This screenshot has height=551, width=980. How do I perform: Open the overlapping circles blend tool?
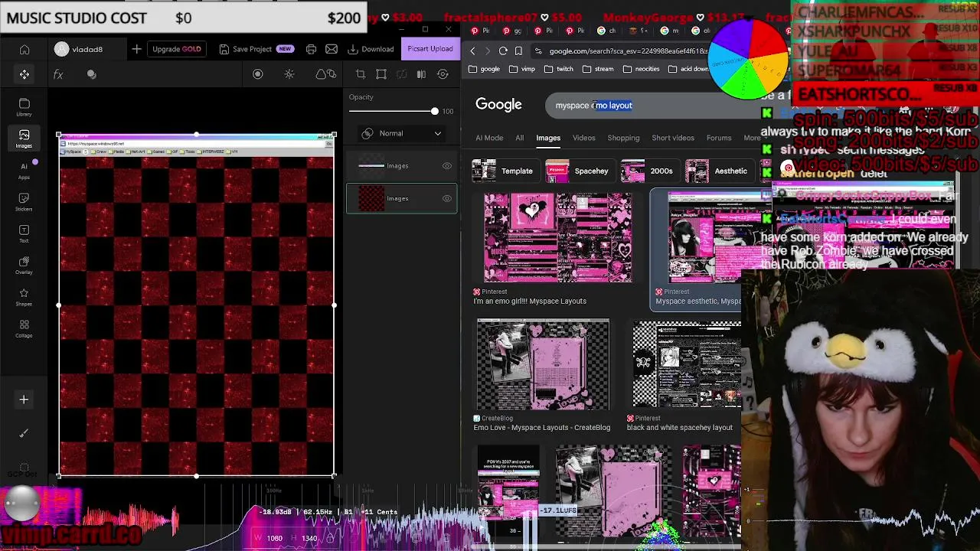(91, 74)
